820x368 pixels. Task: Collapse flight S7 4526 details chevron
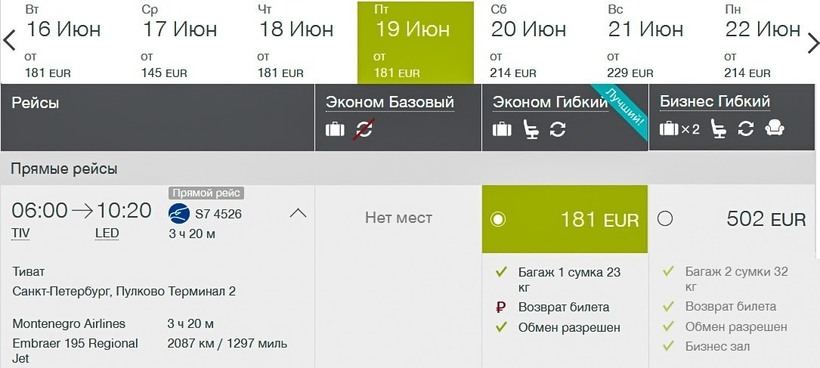(298, 213)
